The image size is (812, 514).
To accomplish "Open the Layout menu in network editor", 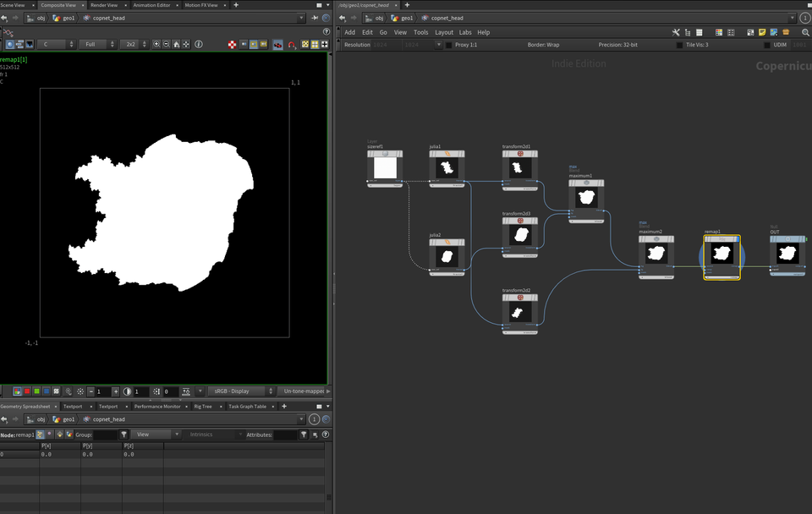I will (444, 32).
